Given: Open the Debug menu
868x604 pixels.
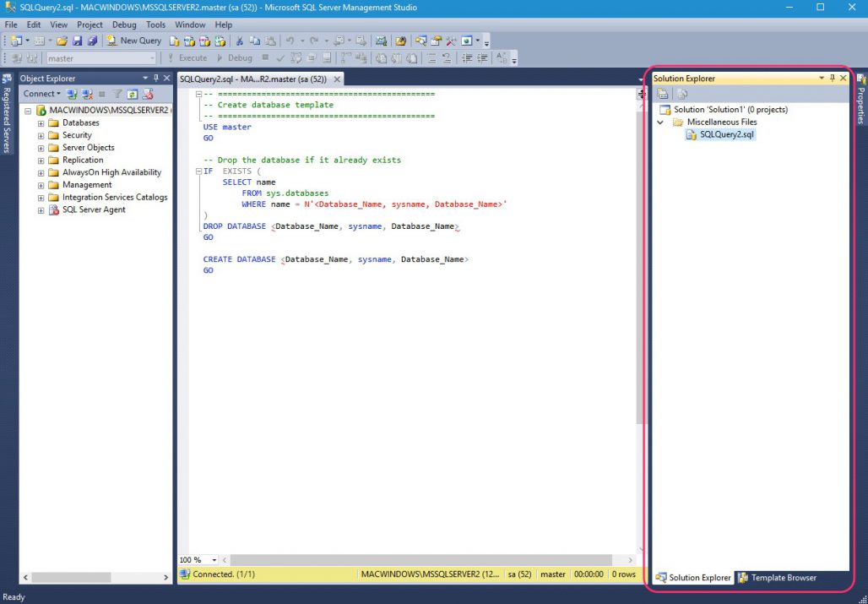Looking at the screenshot, I should (124, 24).
